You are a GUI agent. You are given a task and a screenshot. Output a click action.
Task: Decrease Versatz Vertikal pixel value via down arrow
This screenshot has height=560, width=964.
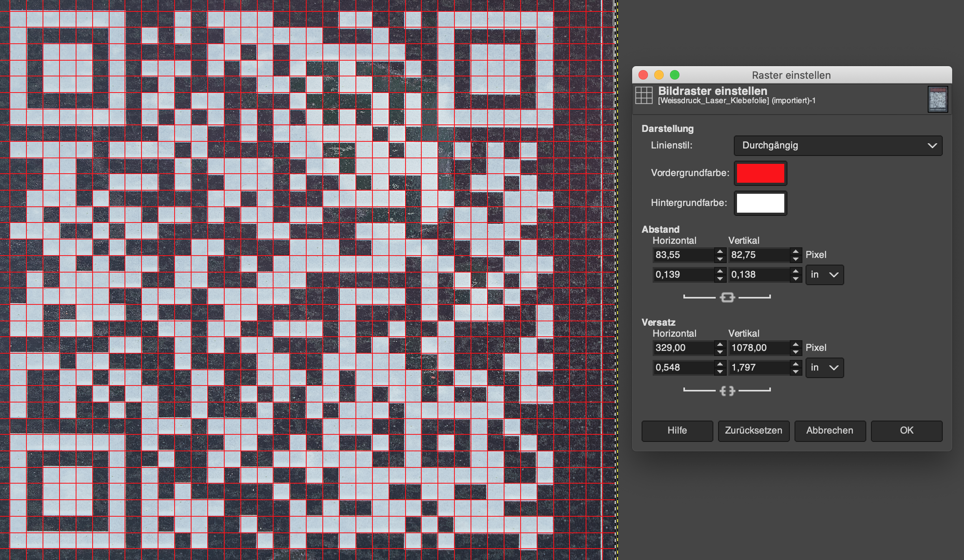click(x=796, y=352)
